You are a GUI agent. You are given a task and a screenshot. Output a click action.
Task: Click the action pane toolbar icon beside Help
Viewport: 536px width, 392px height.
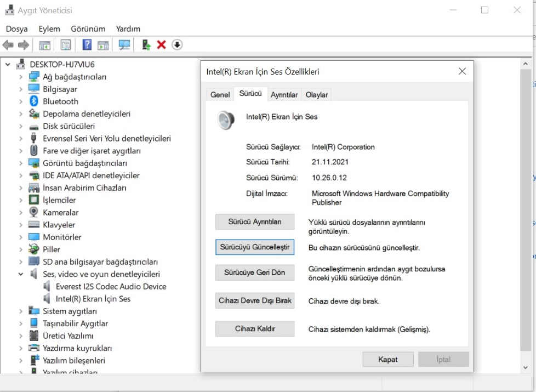103,45
